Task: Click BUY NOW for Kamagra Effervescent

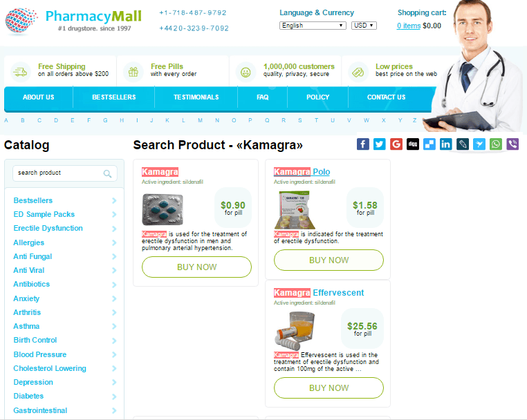Action: click(329, 388)
